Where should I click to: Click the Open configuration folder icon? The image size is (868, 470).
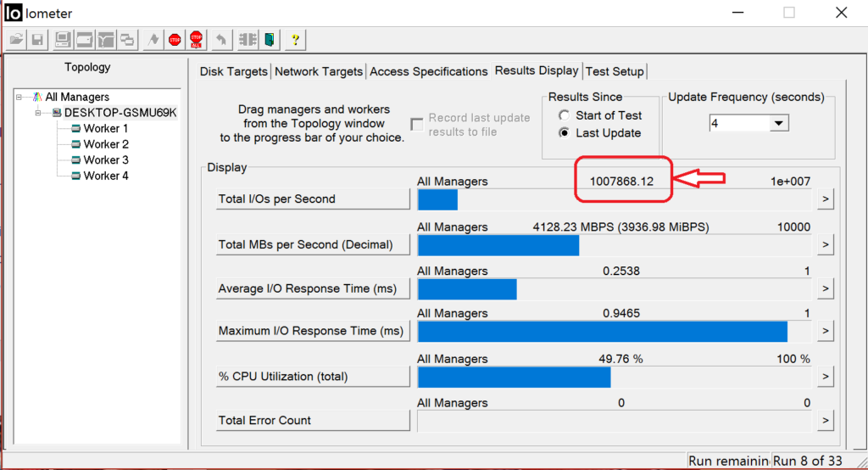click(x=16, y=39)
